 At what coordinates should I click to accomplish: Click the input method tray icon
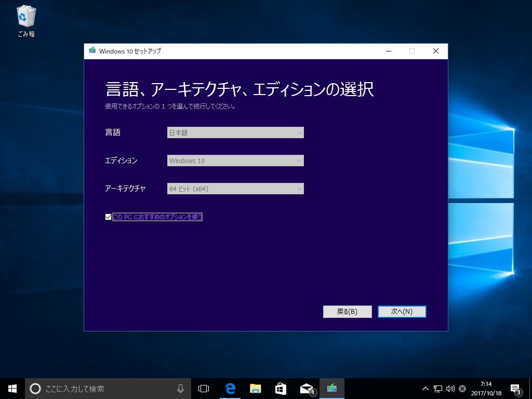point(462,389)
